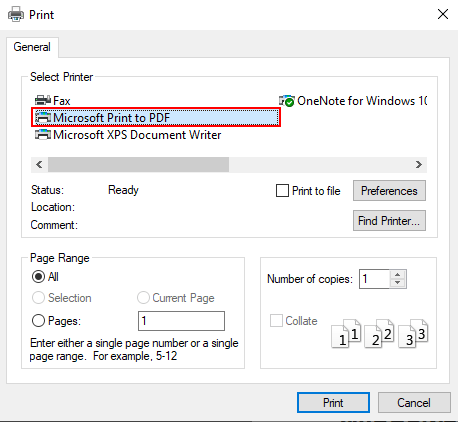
Task: Select the Pages radio button
Action: [38, 321]
